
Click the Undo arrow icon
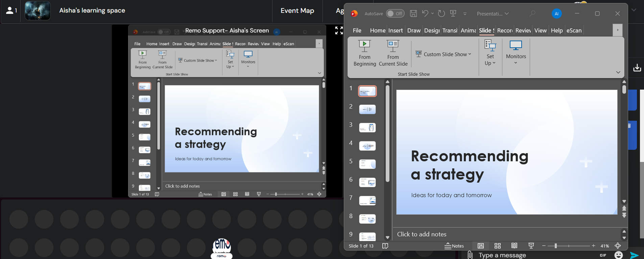[x=425, y=14]
